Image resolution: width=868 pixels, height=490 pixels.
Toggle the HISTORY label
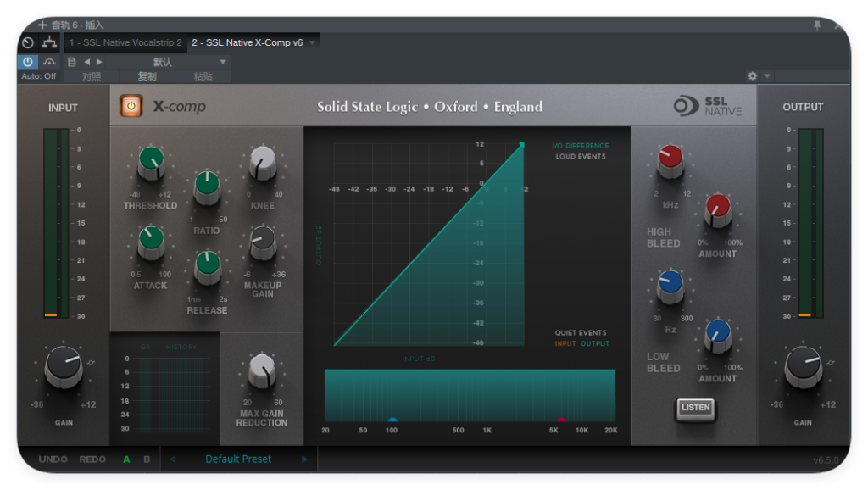coord(181,347)
